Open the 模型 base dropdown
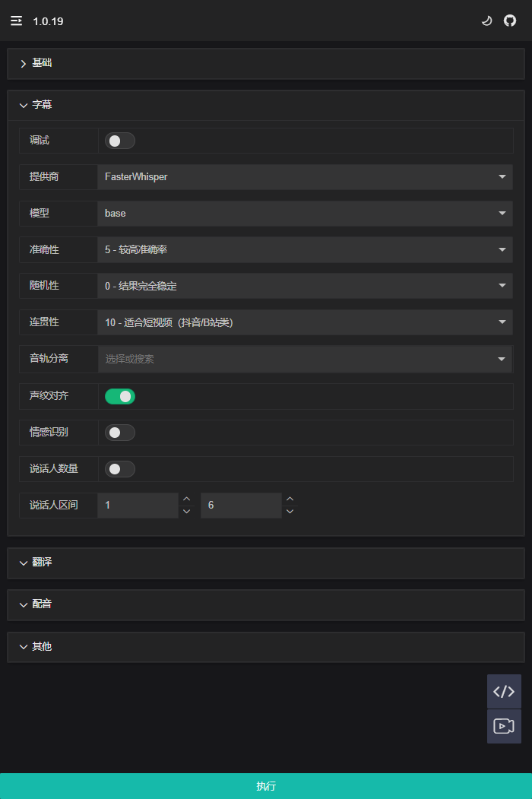Viewport: 532px width, 799px height. click(305, 214)
